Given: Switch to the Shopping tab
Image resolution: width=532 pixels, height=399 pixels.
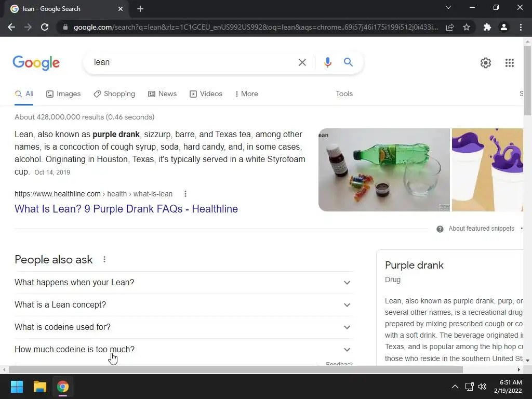Looking at the screenshot, I should point(114,94).
